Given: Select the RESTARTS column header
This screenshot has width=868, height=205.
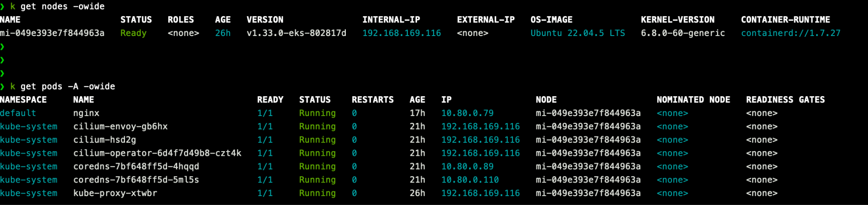Looking at the screenshot, I should [373, 100].
